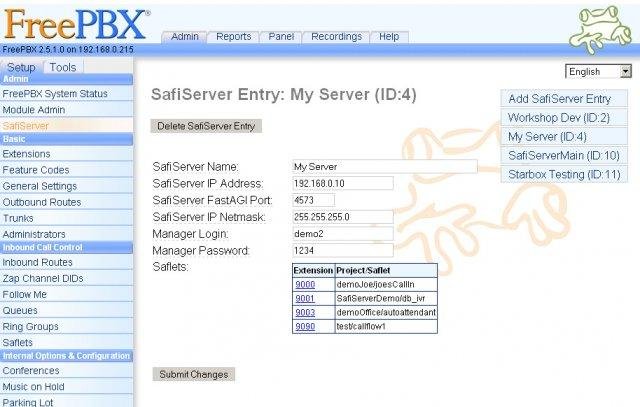The width and height of the screenshot is (640, 407).
Task: Select Starbox Testing (ID:11) entry
Action: tap(564, 174)
